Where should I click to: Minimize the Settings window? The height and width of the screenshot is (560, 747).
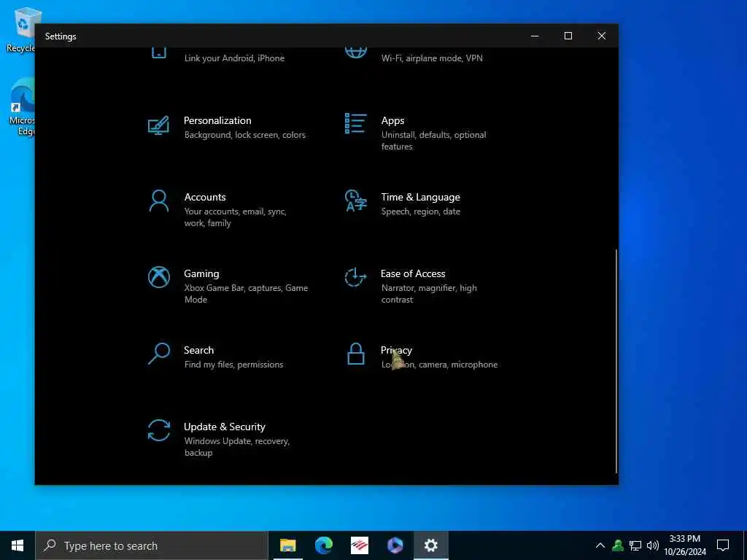pyautogui.click(x=535, y=36)
